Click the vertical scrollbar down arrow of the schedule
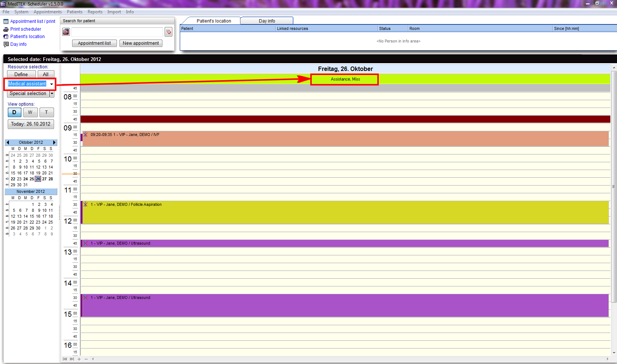Viewport: 617px width, 364px height. (x=614, y=353)
